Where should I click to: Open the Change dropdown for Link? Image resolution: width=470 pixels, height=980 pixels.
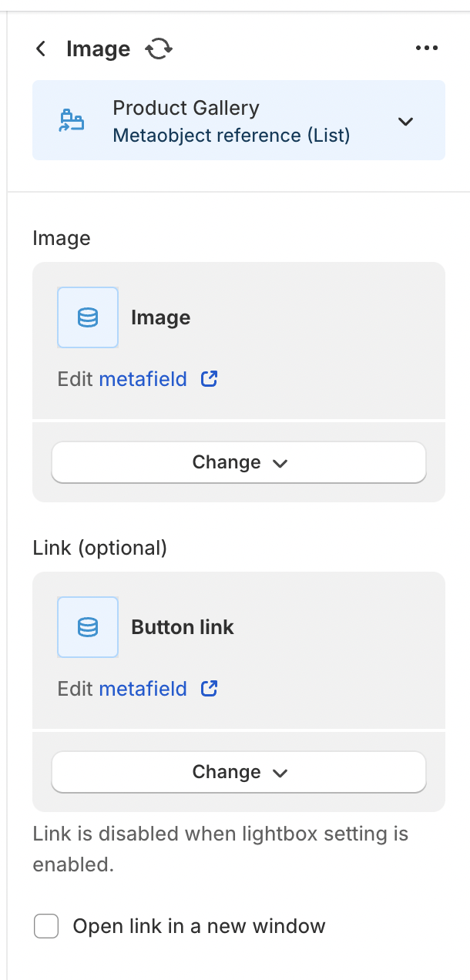pyautogui.click(x=239, y=772)
